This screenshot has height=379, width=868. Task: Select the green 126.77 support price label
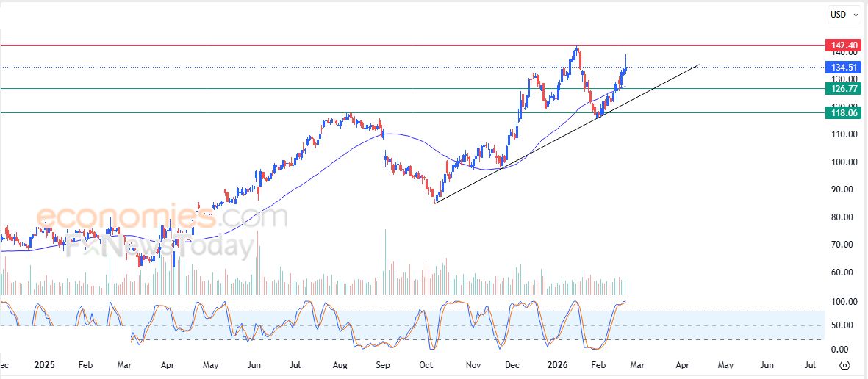tap(842, 89)
